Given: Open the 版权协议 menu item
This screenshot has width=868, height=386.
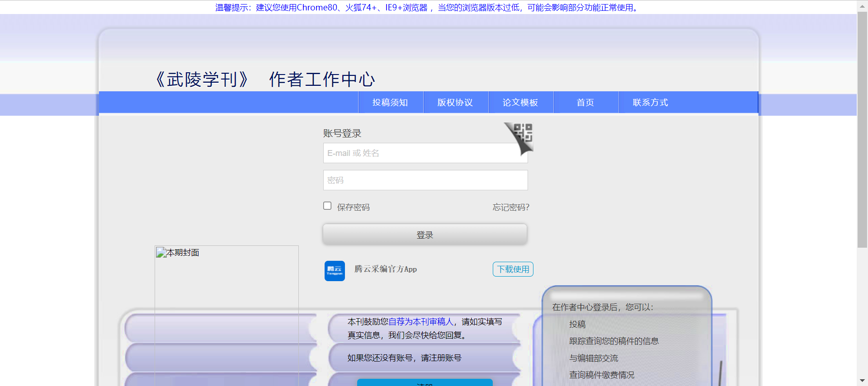Looking at the screenshot, I should point(455,103).
